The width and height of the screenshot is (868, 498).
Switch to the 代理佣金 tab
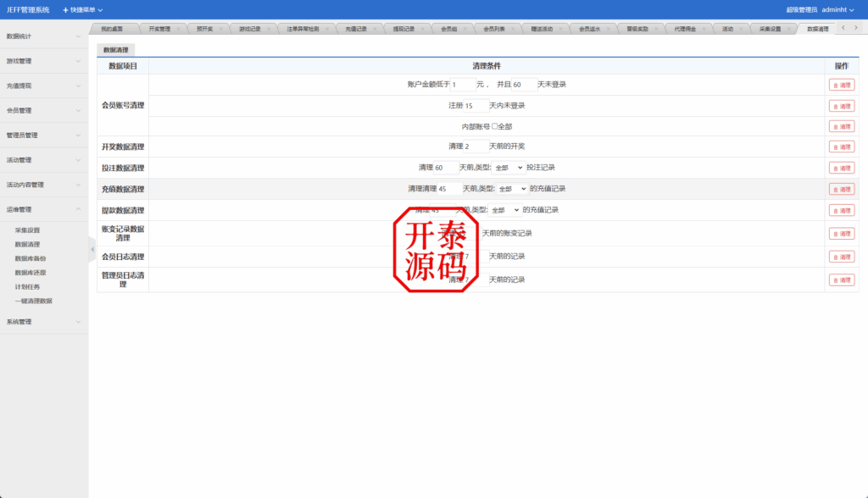(x=687, y=27)
